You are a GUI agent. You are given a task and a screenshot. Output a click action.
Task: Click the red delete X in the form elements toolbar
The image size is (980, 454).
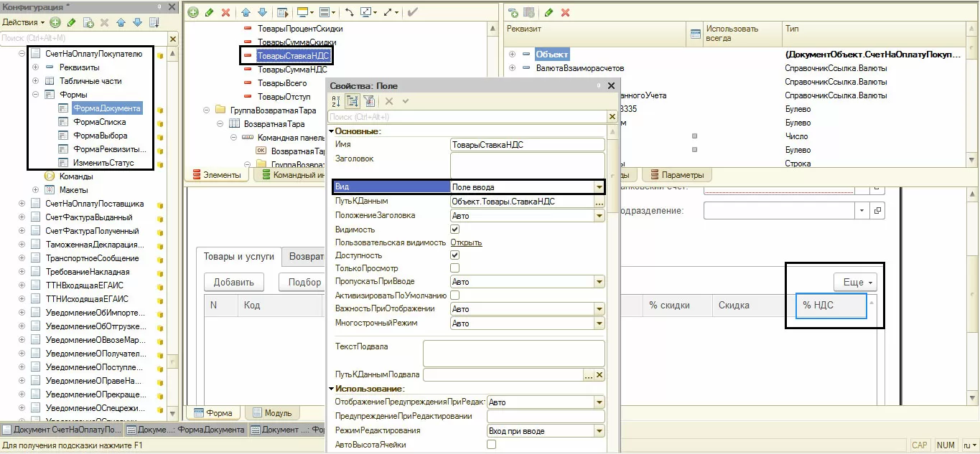(x=225, y=13)
